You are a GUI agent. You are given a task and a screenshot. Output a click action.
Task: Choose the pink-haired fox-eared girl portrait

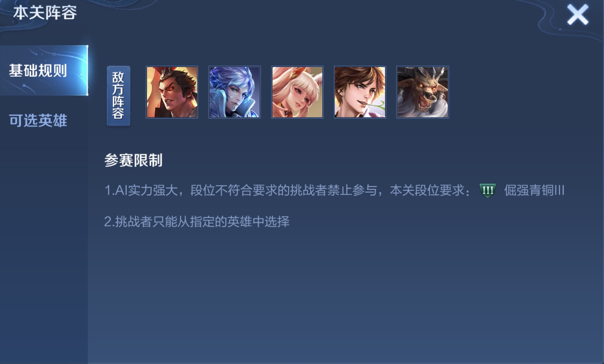point(297,92)
